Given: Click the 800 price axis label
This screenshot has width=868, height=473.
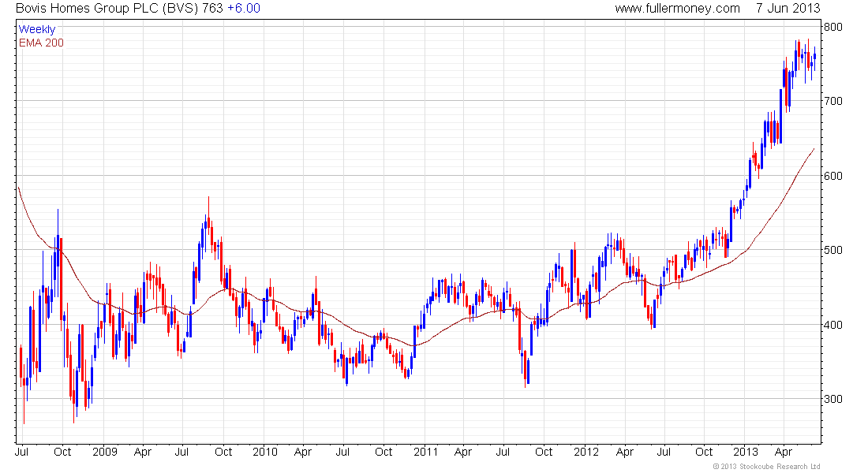Looking at the screenshot, I should click(x=833, y=27).
